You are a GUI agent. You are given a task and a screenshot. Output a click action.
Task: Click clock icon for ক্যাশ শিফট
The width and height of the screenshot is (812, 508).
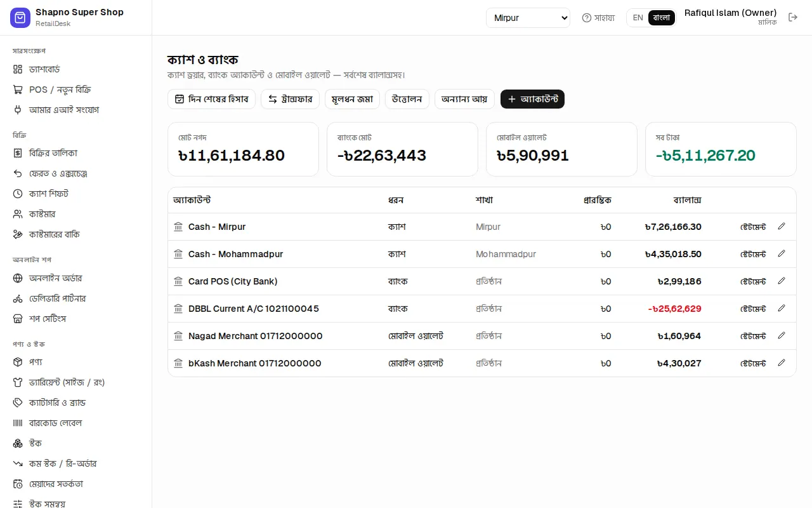[x=18, y=194]
